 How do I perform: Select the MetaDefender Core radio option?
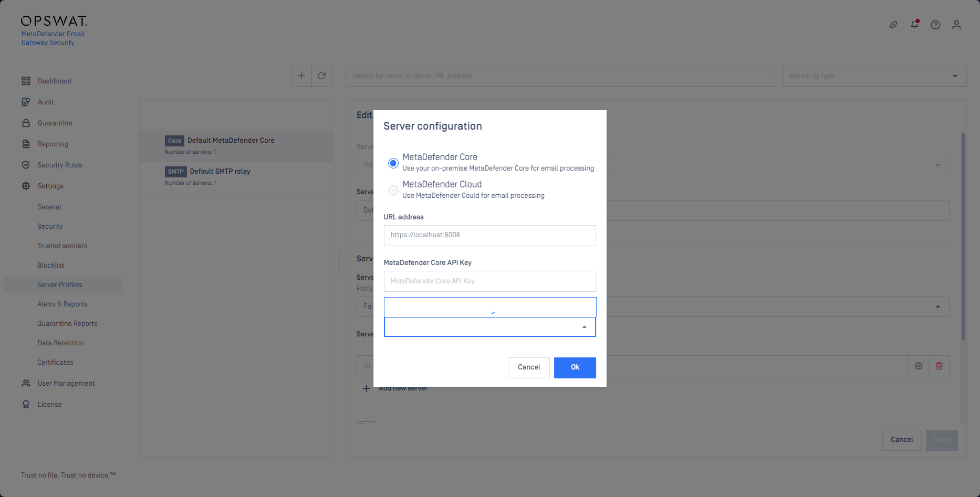[393, 163]
